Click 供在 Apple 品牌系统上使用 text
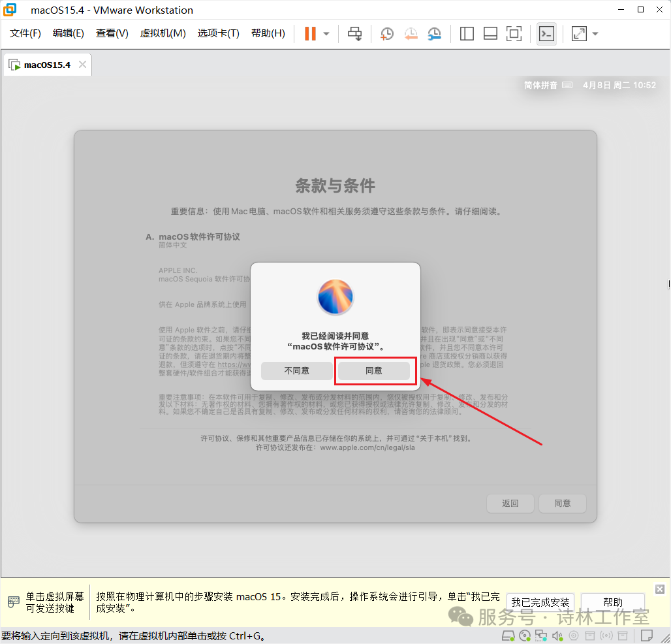 (202, 304)
